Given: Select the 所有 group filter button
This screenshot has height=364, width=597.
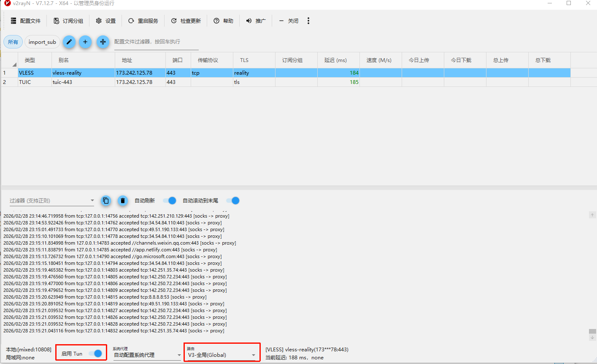Looking at the screenshot, I should point(13,42).
